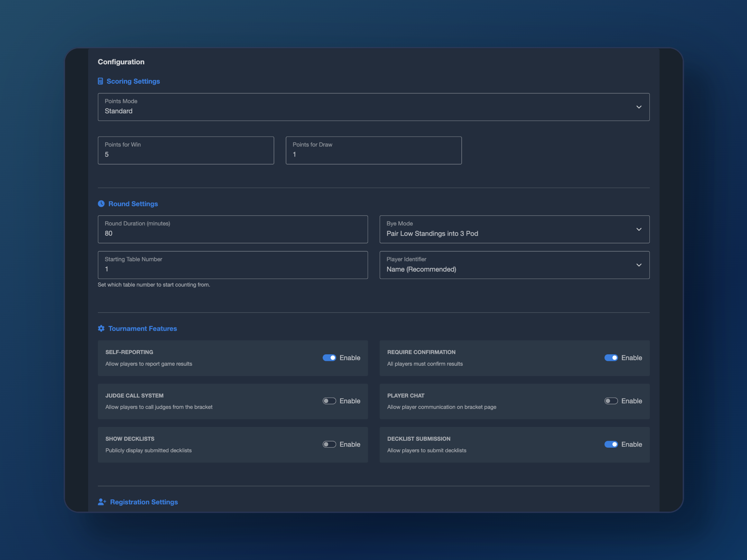Screen dimensions: 747x560
Task: Click the Points for Win field
Action: pyautogui.click(x=186, y=151)
